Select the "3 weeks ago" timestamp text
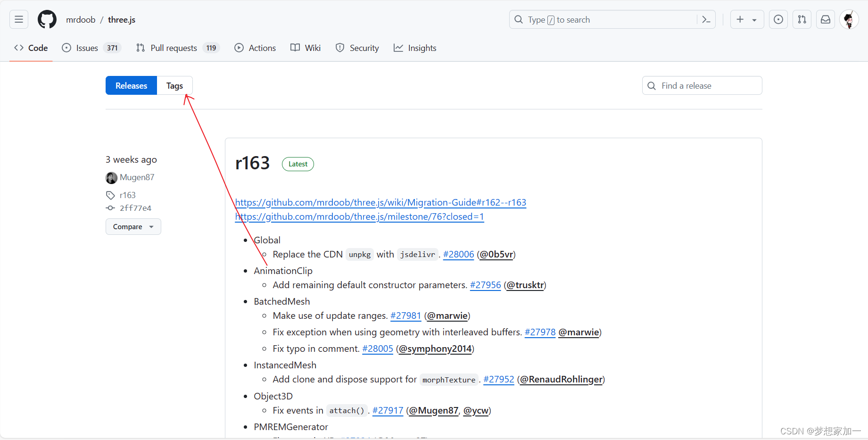The image size is (868, 440). point(131,159)
